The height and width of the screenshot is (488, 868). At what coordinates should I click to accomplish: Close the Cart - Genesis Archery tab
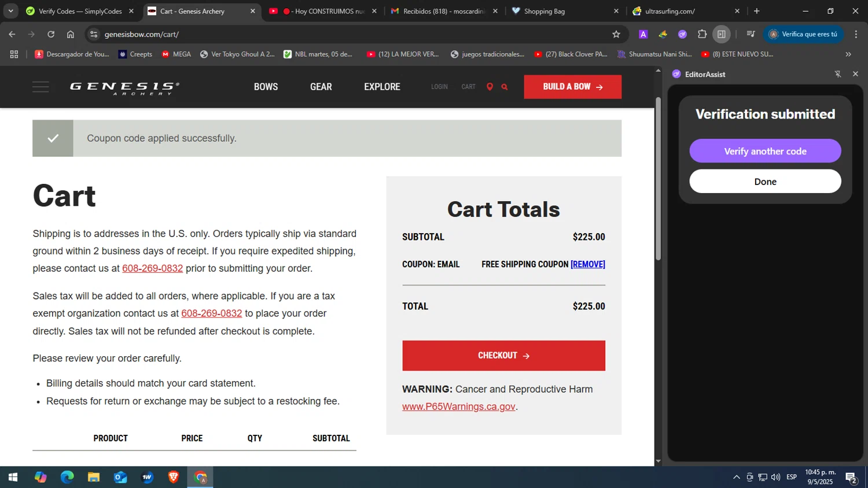(252, 11)
